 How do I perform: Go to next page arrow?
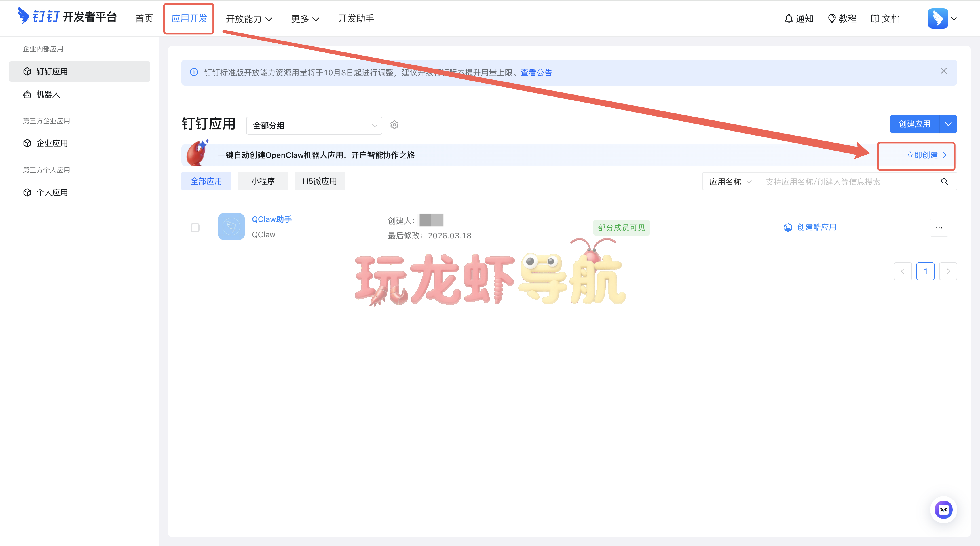click(948, 272)
